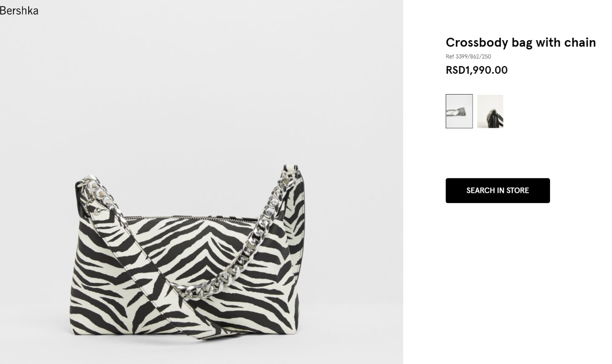Click the 'RSD' currency label
Screen dimensions: 612x364
point(455,70)
